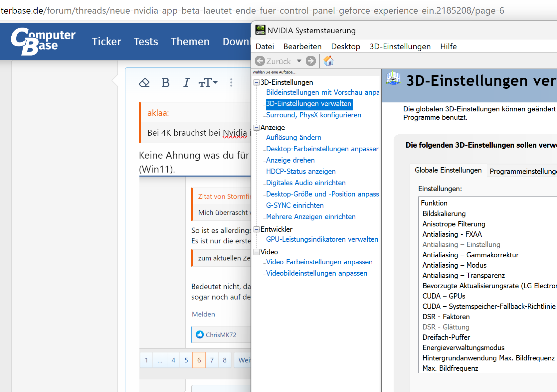Toggle bold in the forum editor
The height and width of the screenshot is (392, 557).
tap(165, 82)
